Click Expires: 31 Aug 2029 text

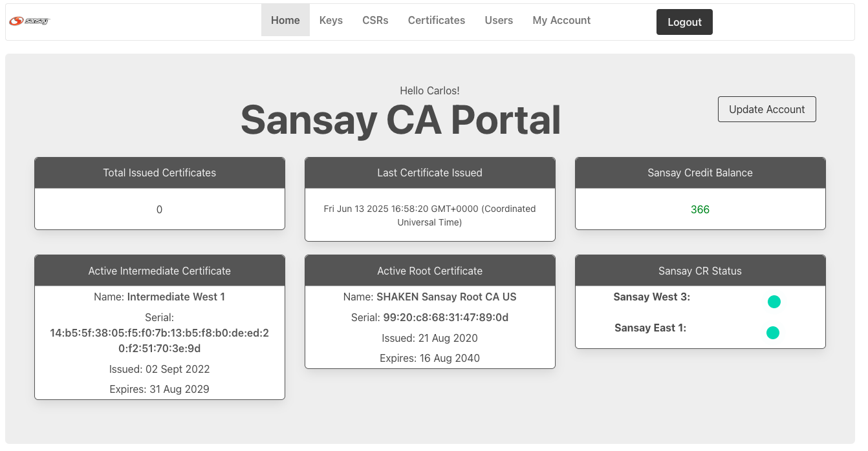tap(160, 389)
